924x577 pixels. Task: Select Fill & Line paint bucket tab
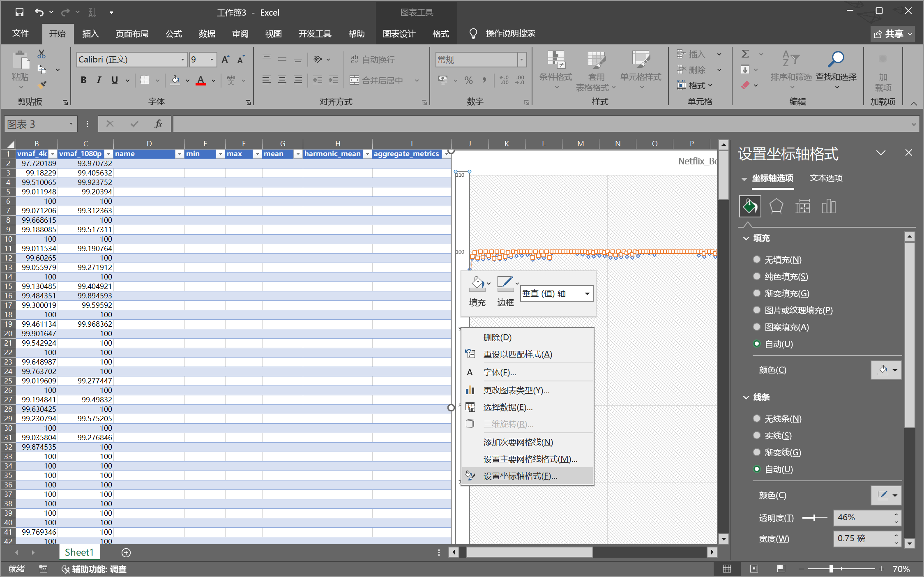pyautogui.click(x=750, y=206)
